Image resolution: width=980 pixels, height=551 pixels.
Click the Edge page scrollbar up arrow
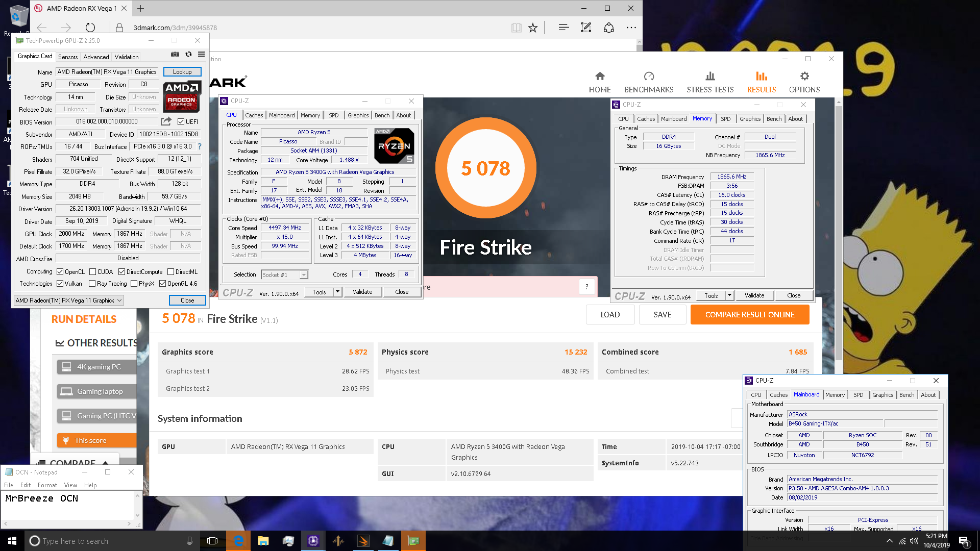pos(639,43)
